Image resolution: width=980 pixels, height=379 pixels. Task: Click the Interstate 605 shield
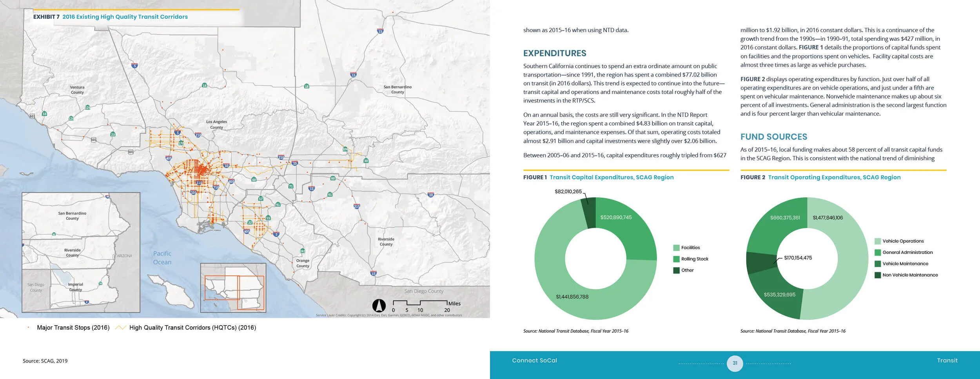click(231, 182)
